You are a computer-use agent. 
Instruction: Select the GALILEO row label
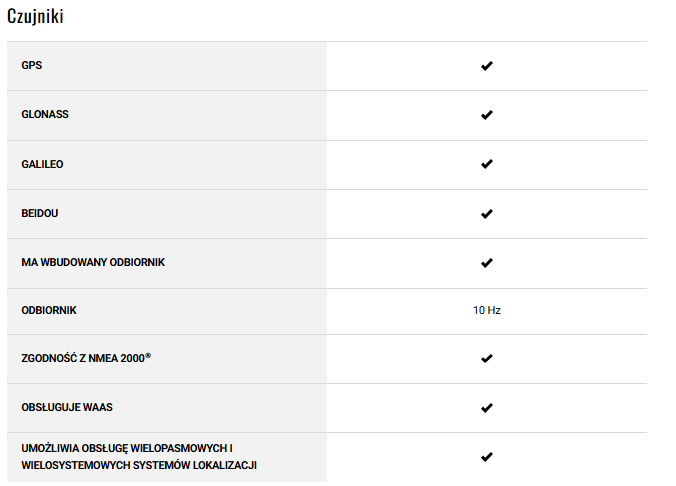click(x=42, y=164)
